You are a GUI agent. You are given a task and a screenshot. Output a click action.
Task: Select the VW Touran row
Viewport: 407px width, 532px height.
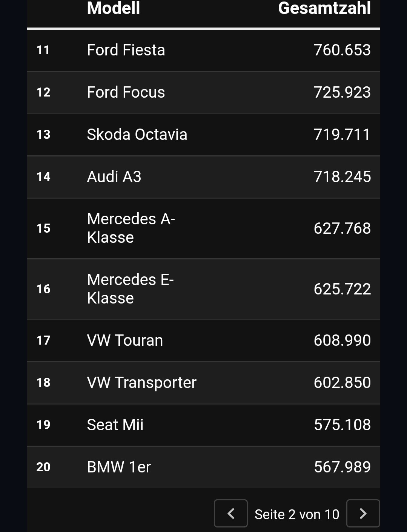[204, 340]
